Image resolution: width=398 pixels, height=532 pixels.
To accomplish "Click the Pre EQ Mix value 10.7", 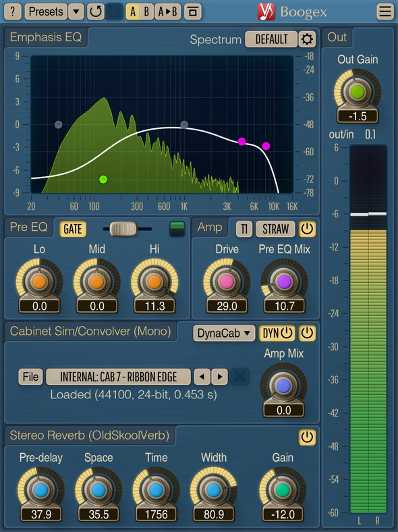I will pos(284,306).
